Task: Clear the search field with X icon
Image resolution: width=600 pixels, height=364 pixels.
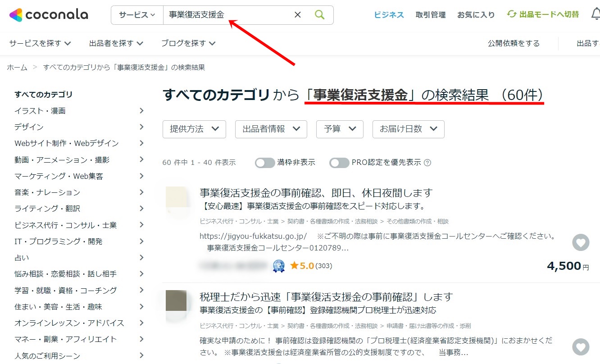Action: [x=298, y=15]
